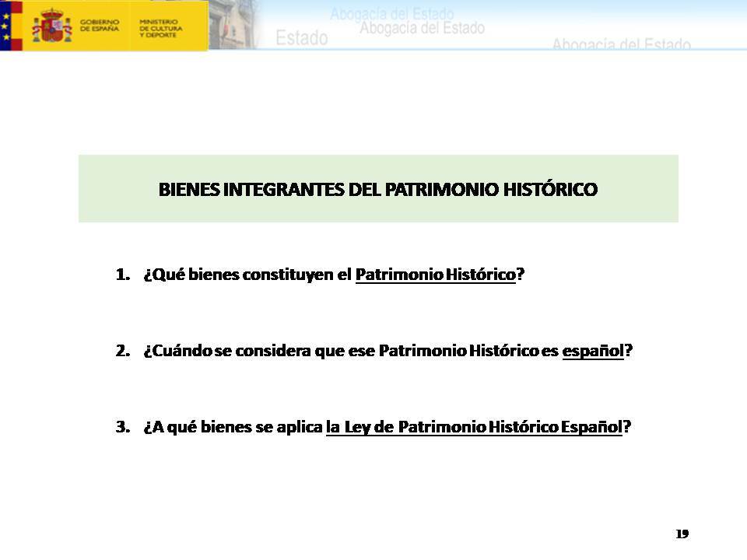747x560 pixels.
Task: Click the slide title 'BIENES INTEGRANTES DEL PATRIMONIO HISTÓRICO'
Action: click(378, 189)
